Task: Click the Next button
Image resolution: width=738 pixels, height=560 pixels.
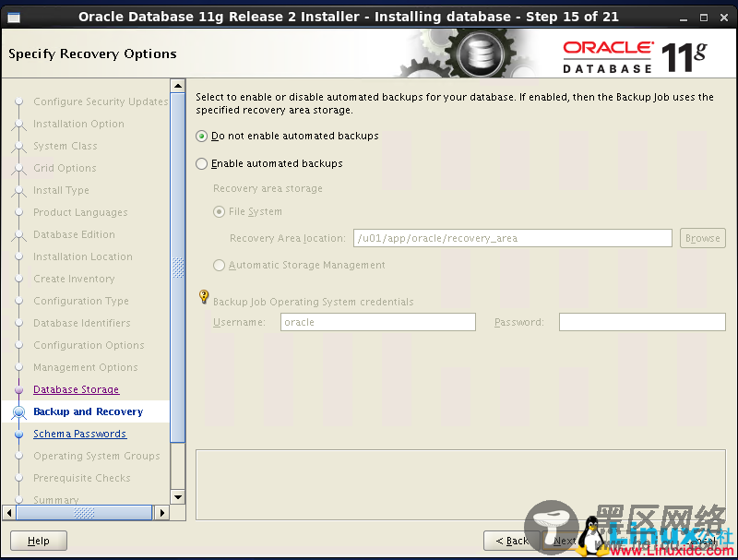Action: coord(565,541)
